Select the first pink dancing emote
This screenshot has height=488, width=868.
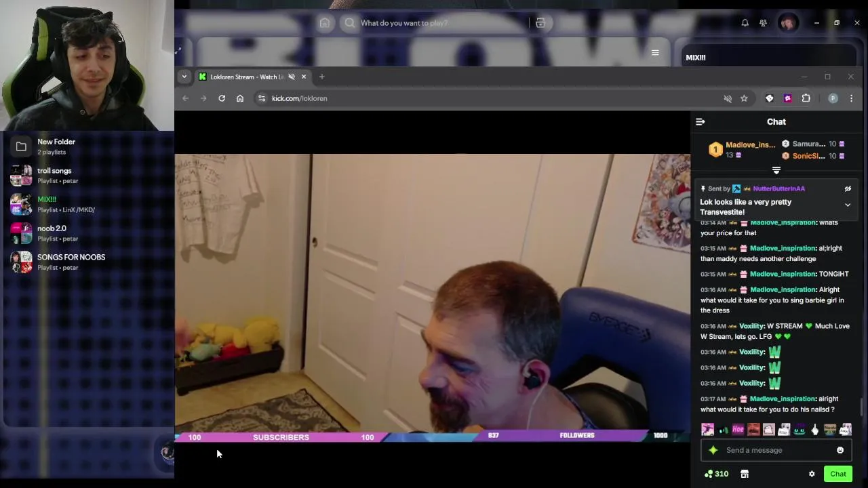(x=707, y=430)
